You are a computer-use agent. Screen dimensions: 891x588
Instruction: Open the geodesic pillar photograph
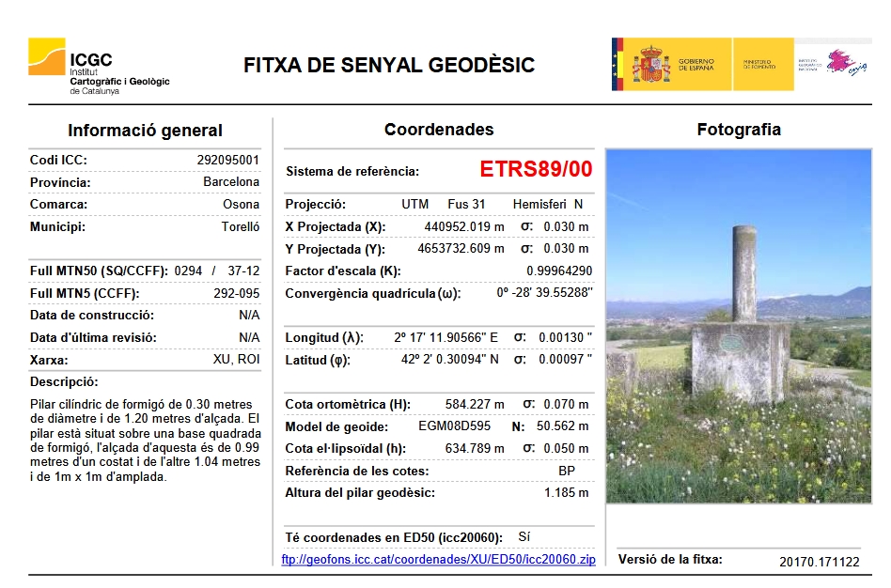(x=738, y=326)
